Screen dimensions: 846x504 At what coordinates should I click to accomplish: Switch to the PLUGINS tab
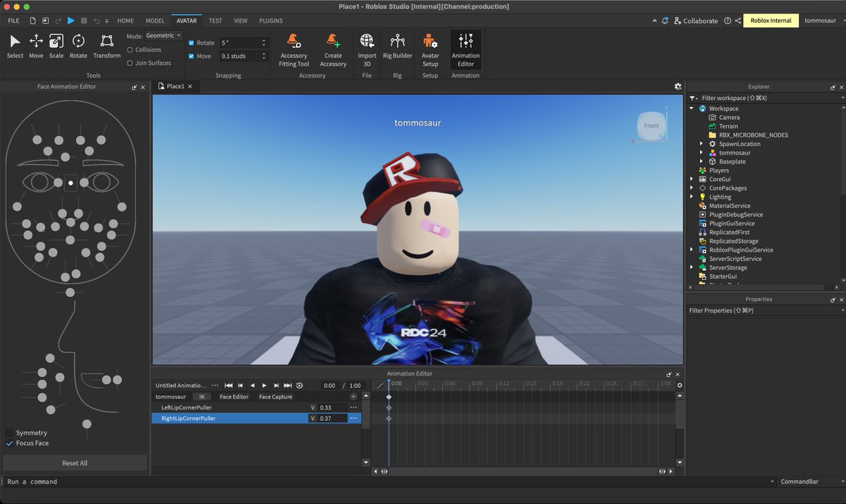[271, 21]
